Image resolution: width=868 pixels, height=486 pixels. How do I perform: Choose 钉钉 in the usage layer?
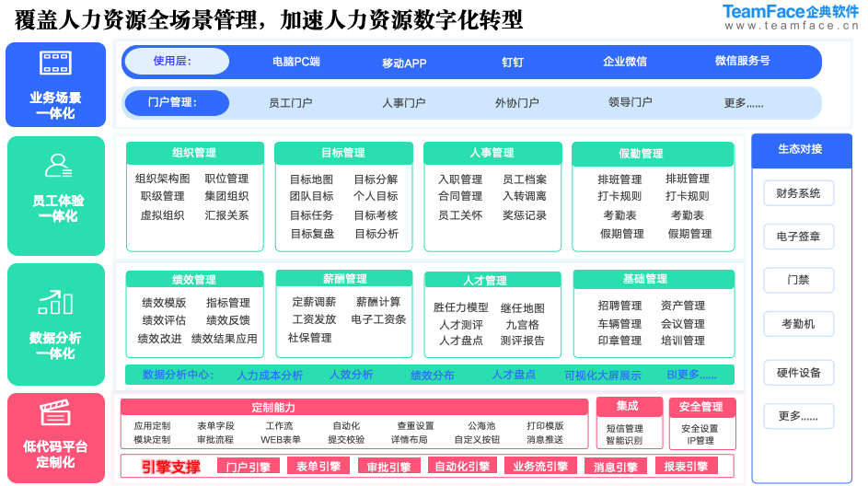[x=513, y=62]
